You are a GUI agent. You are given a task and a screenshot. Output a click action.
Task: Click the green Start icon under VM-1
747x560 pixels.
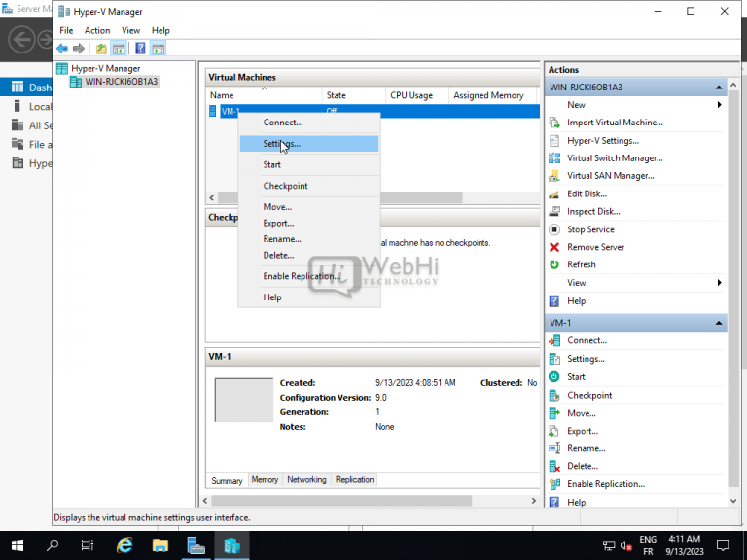(554, 377)
